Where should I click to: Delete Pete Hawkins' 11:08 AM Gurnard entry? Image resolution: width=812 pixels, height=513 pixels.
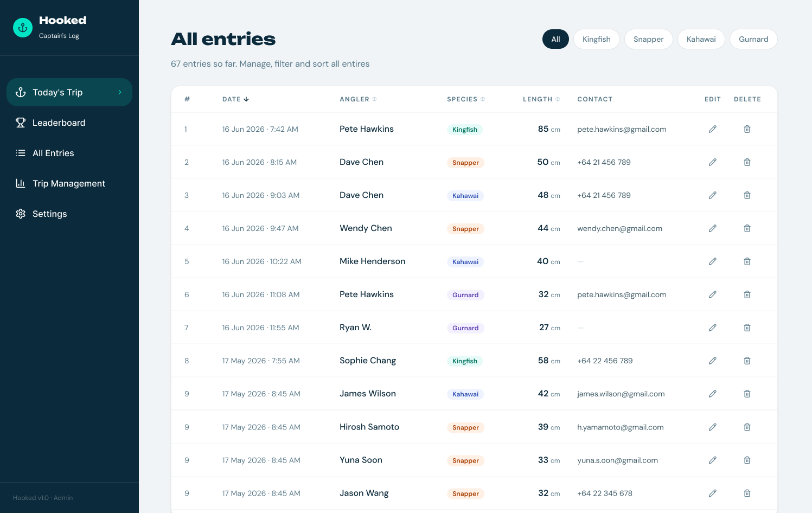click(747, 294)
